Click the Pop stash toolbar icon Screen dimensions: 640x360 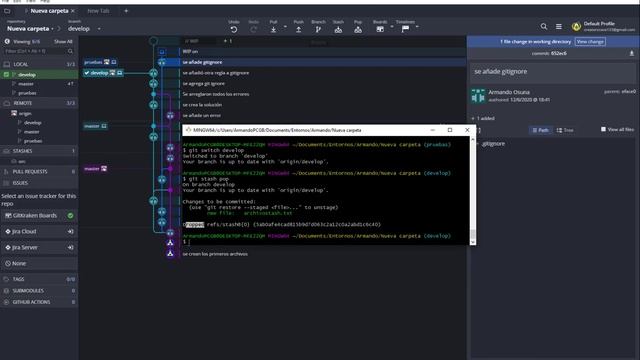point(358,29)
